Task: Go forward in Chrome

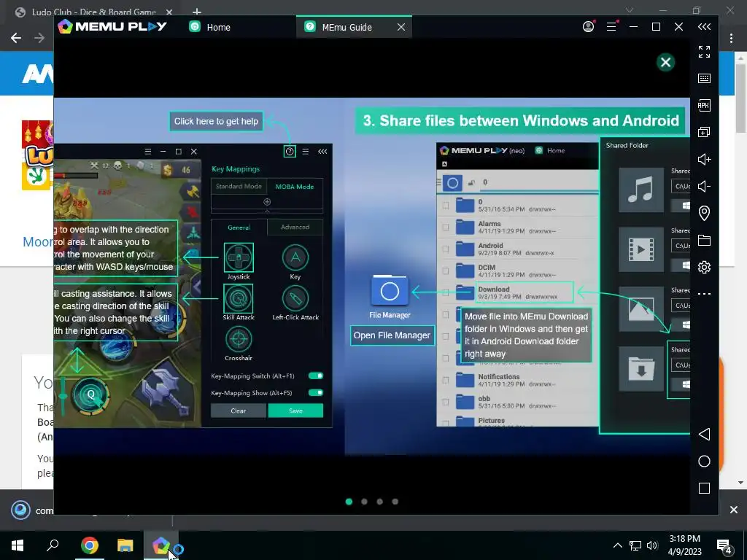Action: (x=39, y=38)
